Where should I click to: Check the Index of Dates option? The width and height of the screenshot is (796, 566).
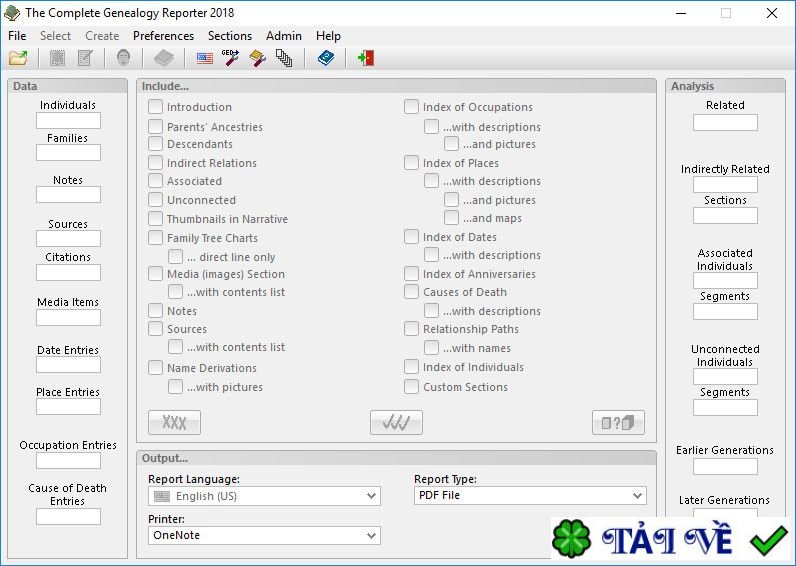coord(411,237)
